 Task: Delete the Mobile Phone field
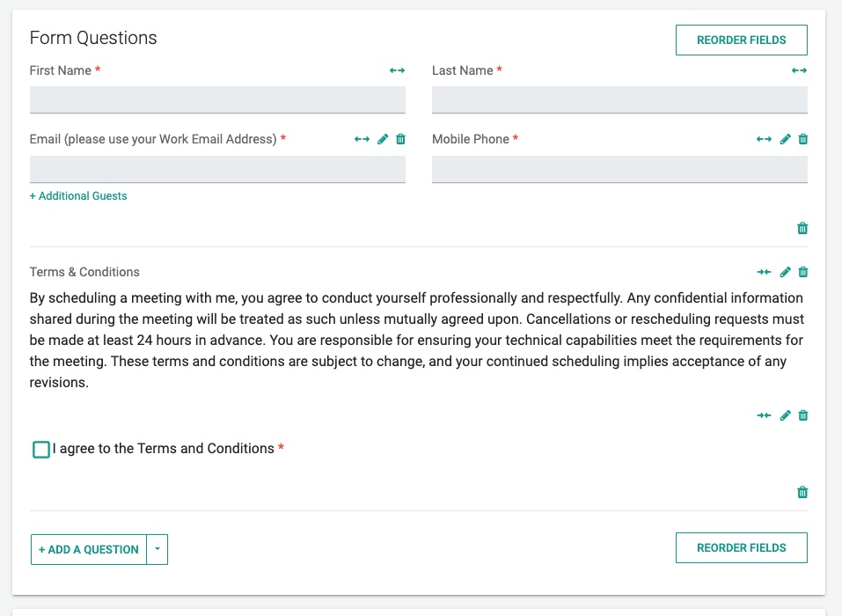[x=803, y=139]
